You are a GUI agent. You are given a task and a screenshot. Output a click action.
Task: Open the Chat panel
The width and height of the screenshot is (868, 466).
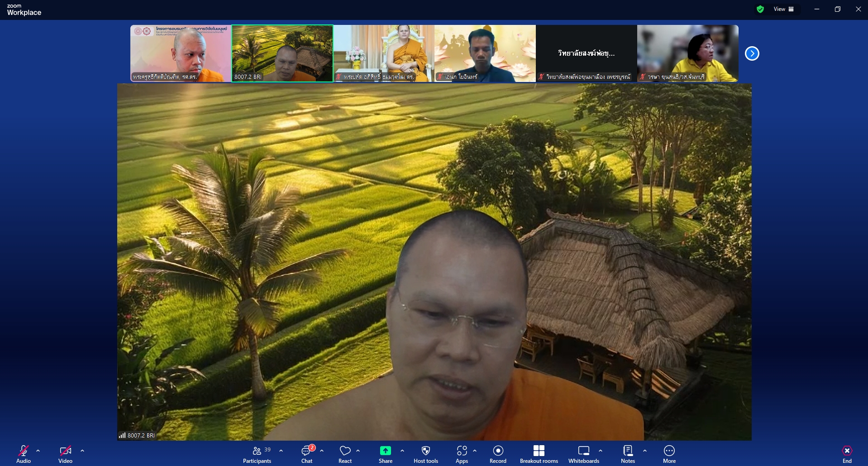pos(307,454)
